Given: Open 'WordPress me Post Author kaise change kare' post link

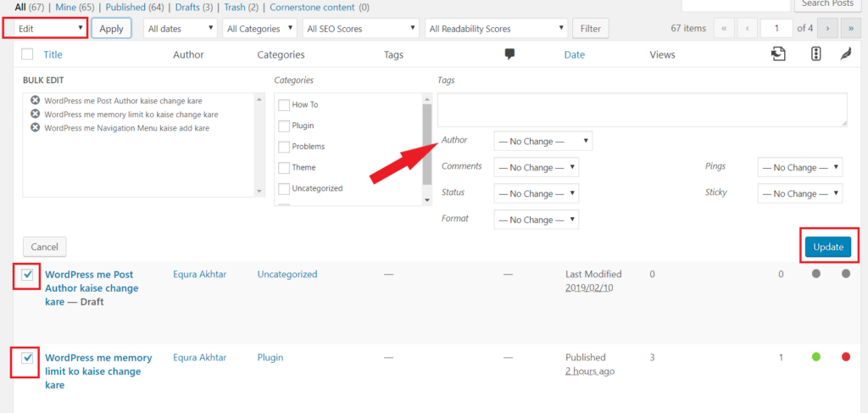Looking at the screenshot, I should (92, 287).
